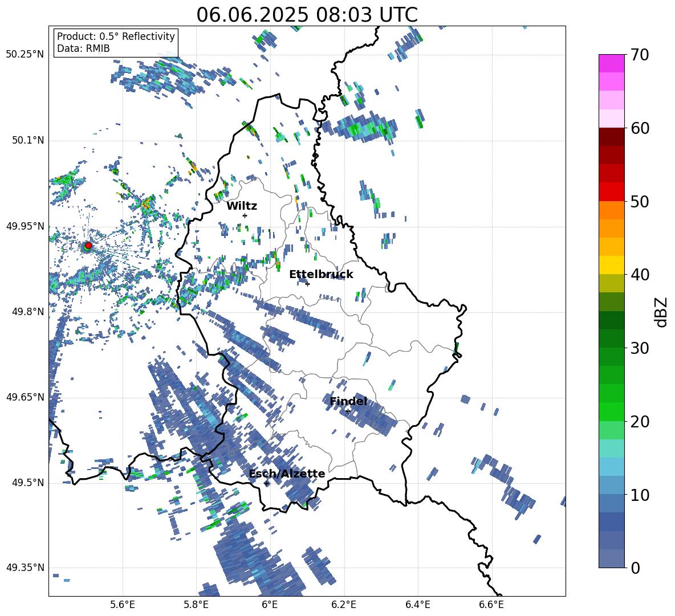675x616 pixels.
Task: Click the Wiltz city label
Action: click(x=242, y=206)
